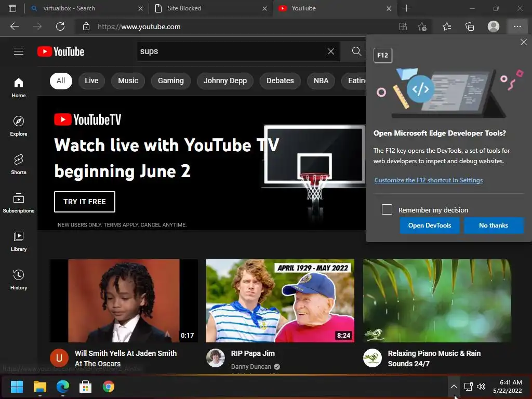532x399 pixels.
Task: Select the Music filter chip
Action: [128, 81]
